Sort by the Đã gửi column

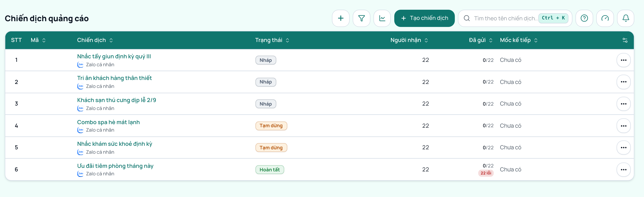pos(480,40)
